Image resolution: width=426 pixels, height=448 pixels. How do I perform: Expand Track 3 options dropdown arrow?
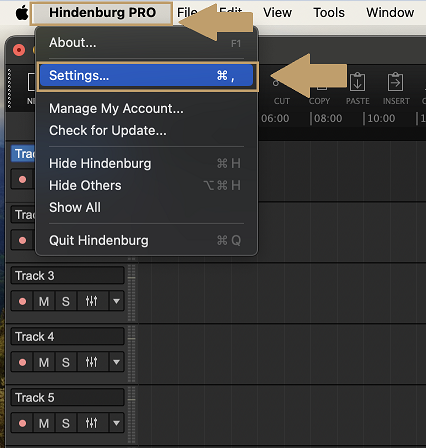point(116,301)
